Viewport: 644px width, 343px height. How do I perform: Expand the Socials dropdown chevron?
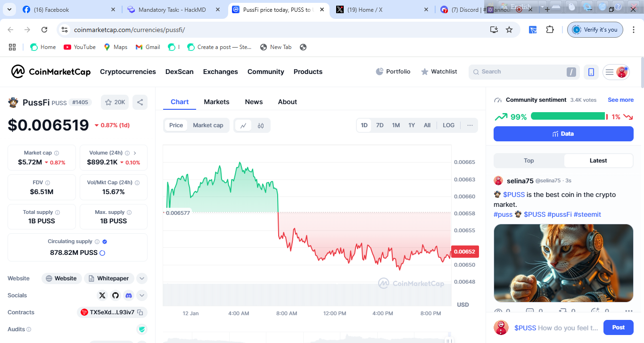pyautogui.click(x=142, y=295)
